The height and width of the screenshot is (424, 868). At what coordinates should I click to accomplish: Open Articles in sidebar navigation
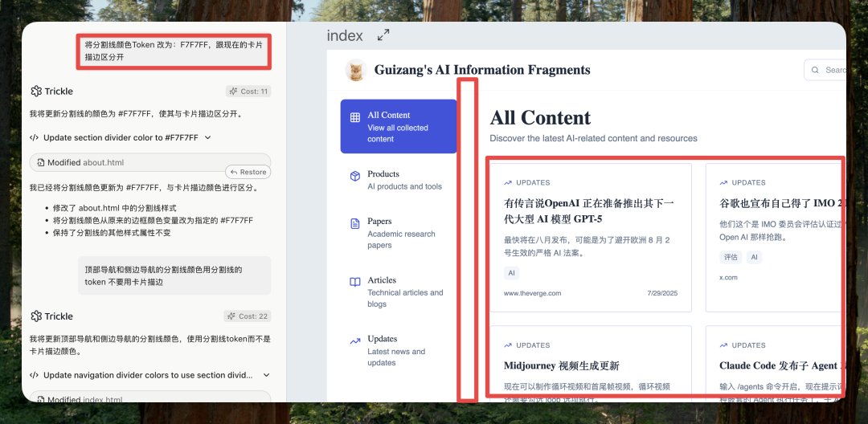click(399, 291)
